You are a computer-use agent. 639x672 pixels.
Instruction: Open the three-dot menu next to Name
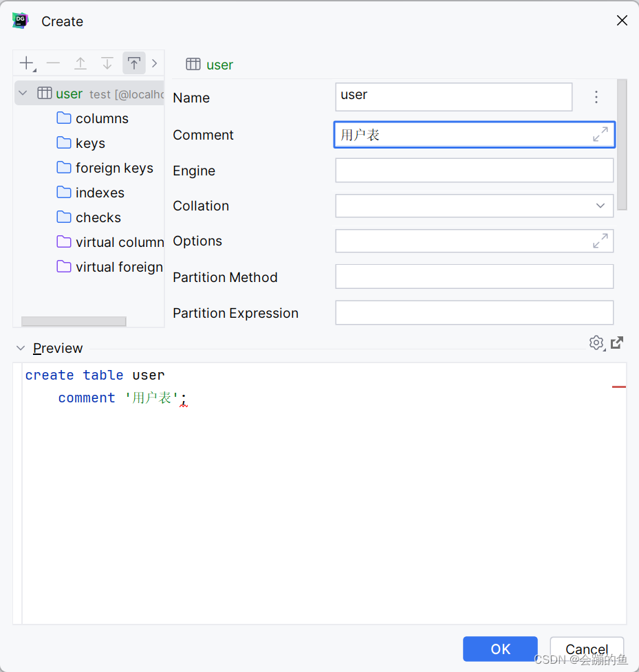pyautogui.click(x=596, y=97)
